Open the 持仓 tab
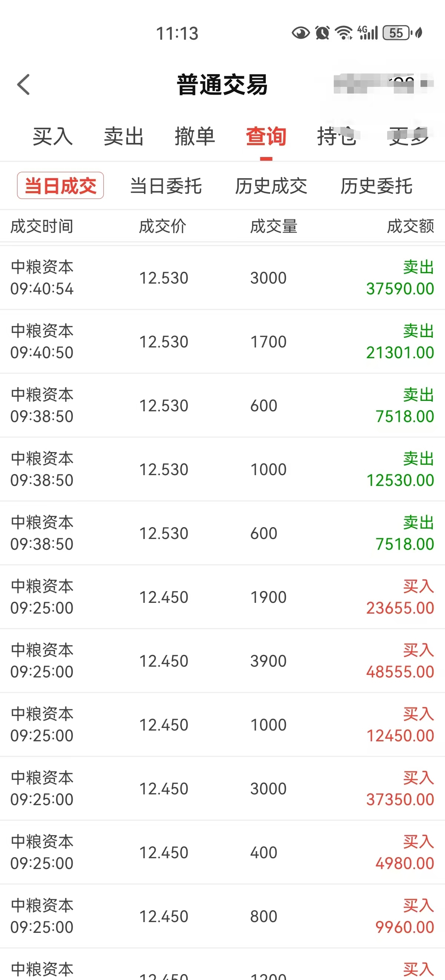The width and height of the screenshot is (445, 980). (x=337, y=137)
